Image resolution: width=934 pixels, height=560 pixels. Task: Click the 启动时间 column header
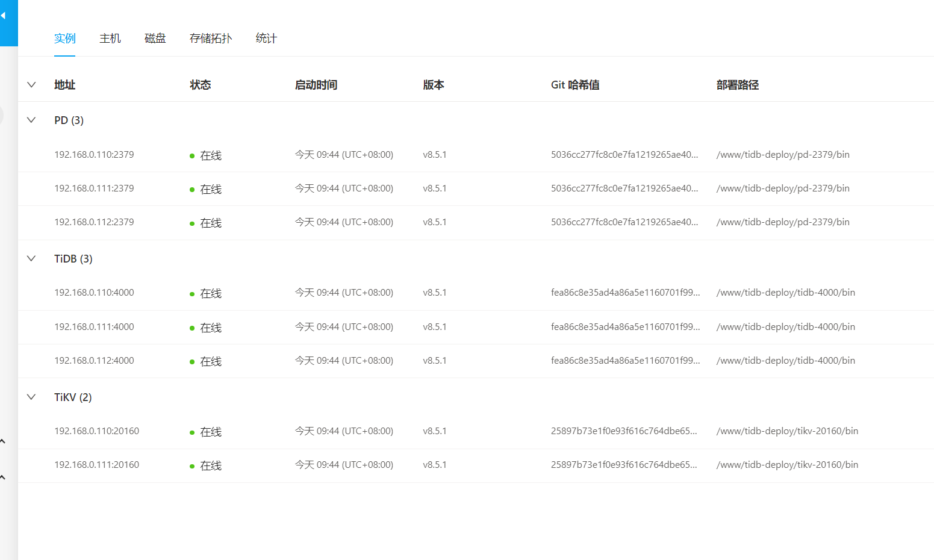coord(316,85)
